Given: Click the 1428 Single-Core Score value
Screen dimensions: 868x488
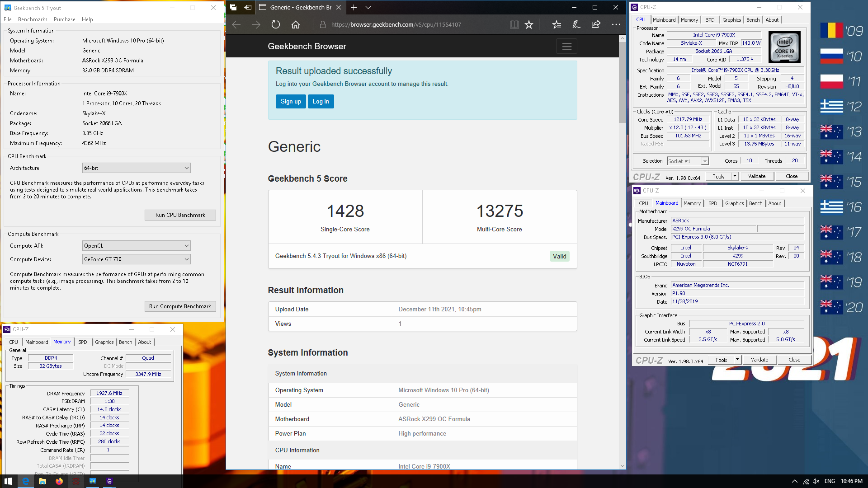Looking at the screenshot, I should pyautogui.click(x=345, y=211).
